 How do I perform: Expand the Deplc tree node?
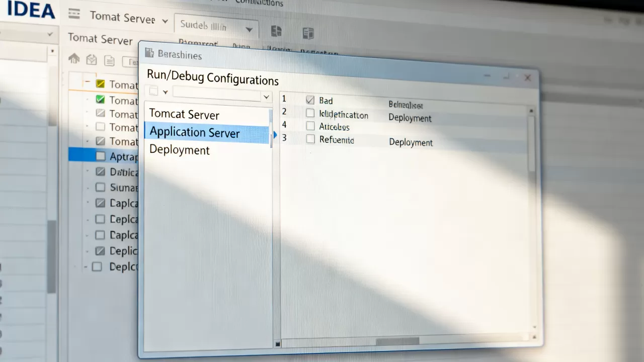(86, 266)
